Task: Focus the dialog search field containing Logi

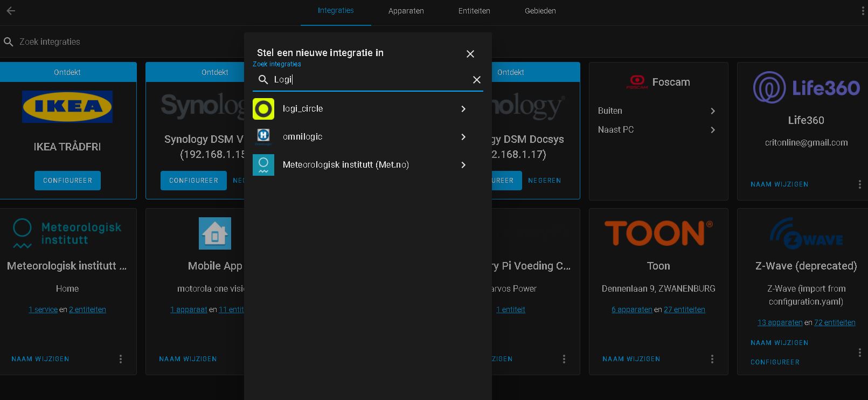Action: click(x=368, y=80)
